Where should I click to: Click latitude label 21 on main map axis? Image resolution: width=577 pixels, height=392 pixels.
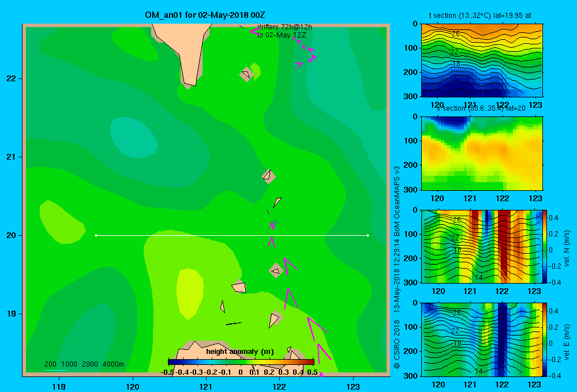pyautogui.click(x=12, y=157)
